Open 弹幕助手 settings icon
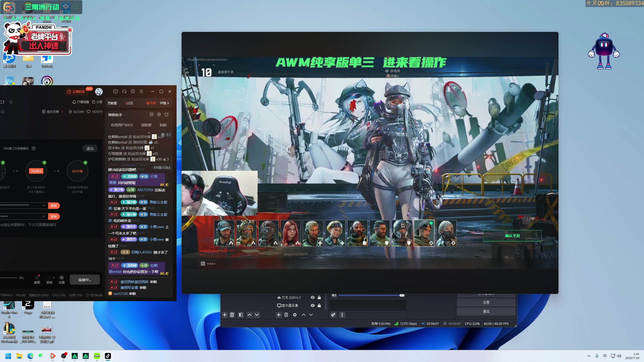This screenshot has height=362, width=644. (159, 115)
